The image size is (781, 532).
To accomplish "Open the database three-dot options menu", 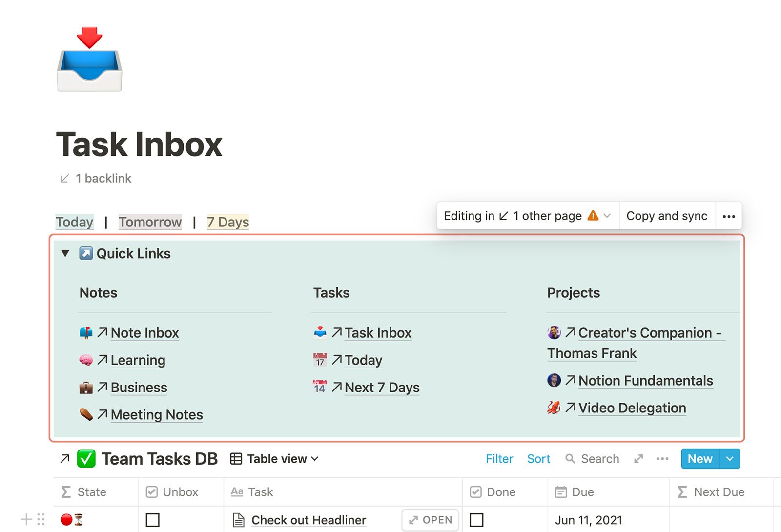I will tap(662, 459).
